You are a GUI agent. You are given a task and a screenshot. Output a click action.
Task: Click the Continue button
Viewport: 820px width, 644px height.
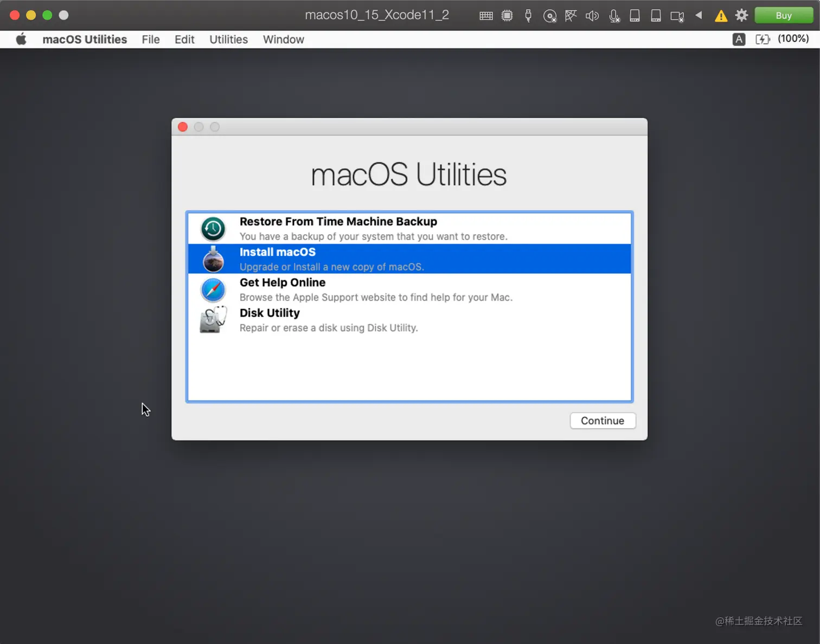click(x=603, y=421)
